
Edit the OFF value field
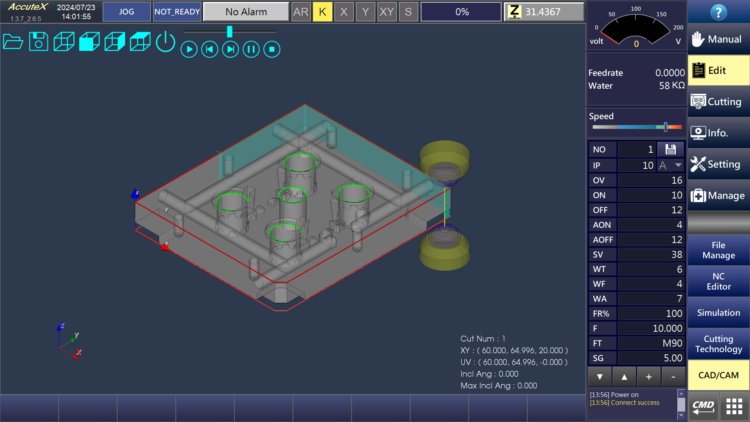[x=651, y=210]
